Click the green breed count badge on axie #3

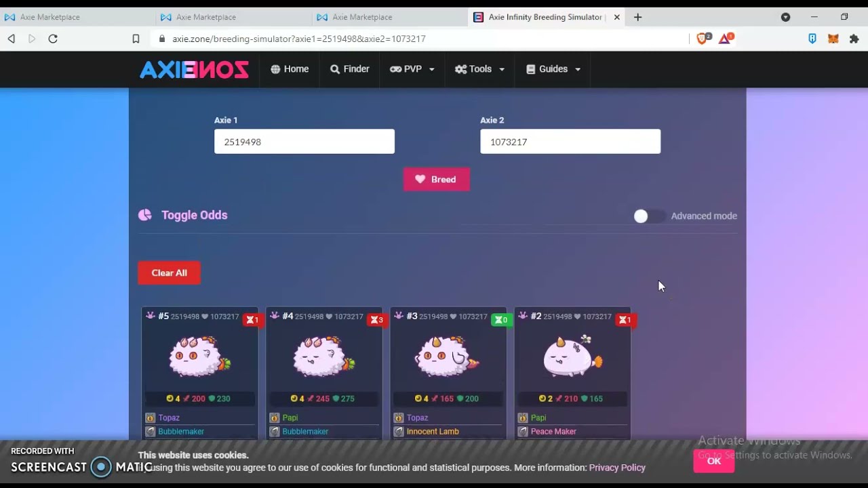[501, 320]
